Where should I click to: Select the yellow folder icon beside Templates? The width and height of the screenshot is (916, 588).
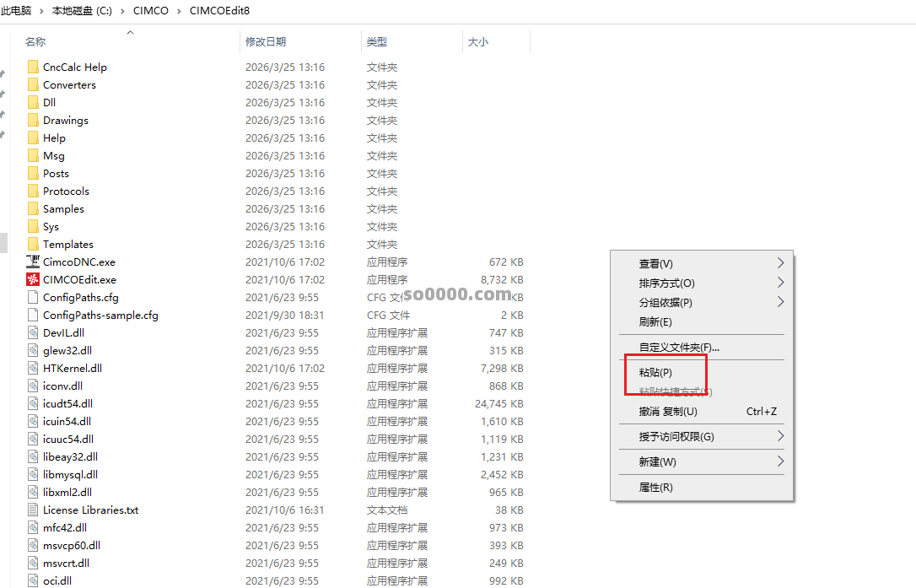pyautogui.click(x=34, y=244)
